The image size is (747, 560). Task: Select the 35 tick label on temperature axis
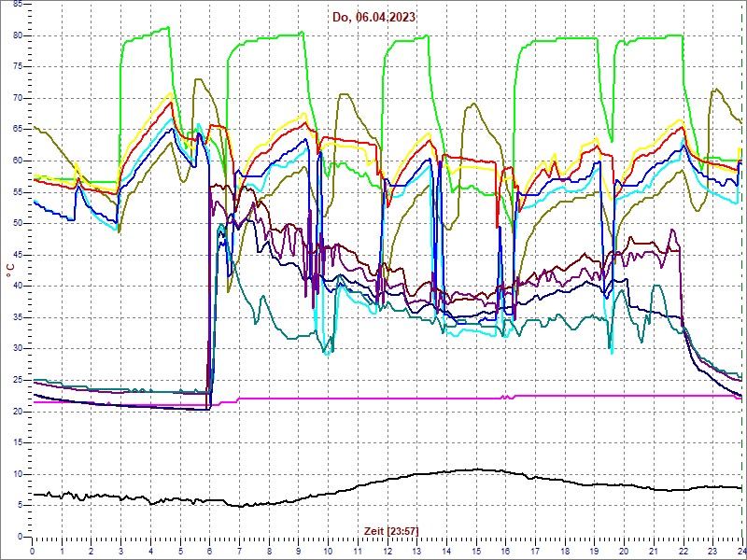pos(17,317)
